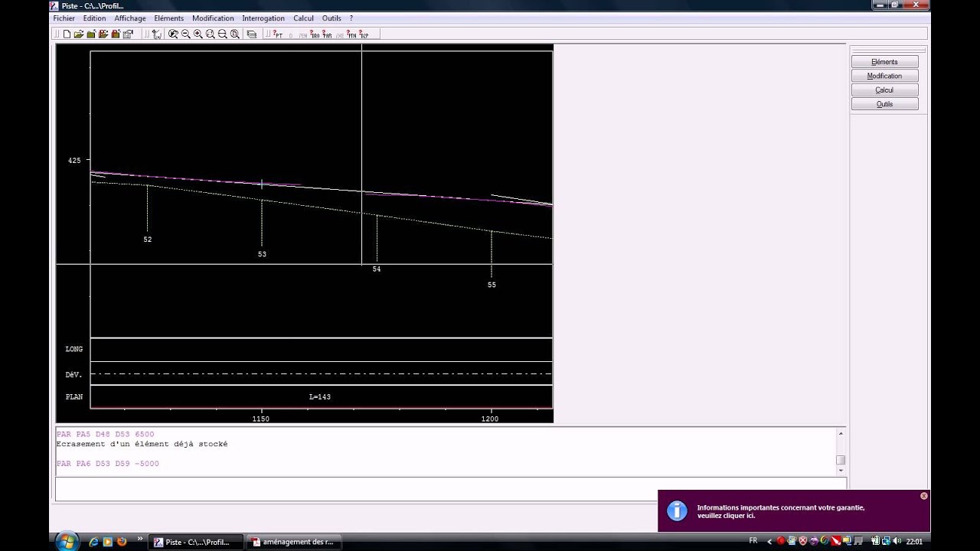Screen dimensions: 980x551
Task: Click the yellow open-folder toolbar icon
Action: (x=79, y=34)
